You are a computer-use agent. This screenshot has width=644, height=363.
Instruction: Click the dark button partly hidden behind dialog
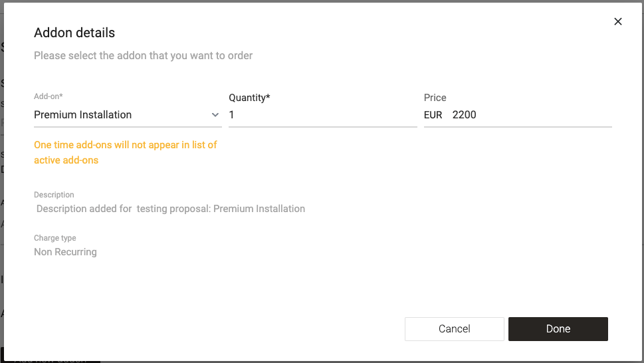tap(50, 359)
